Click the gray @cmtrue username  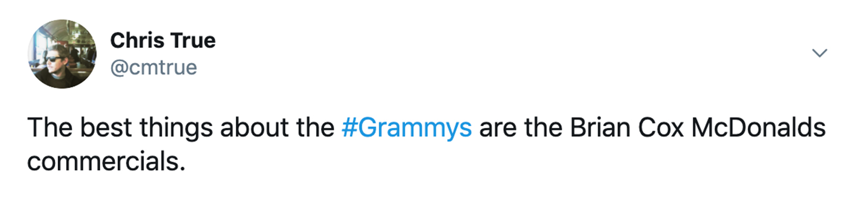click(x=154, y=67)
